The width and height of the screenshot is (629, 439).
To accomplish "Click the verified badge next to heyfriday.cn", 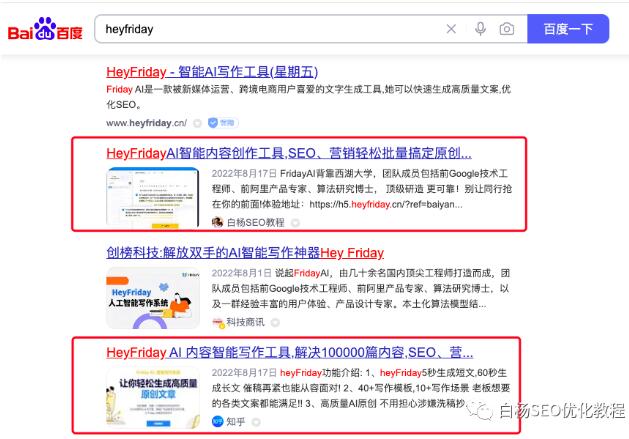I will click(x=223, y=123).
